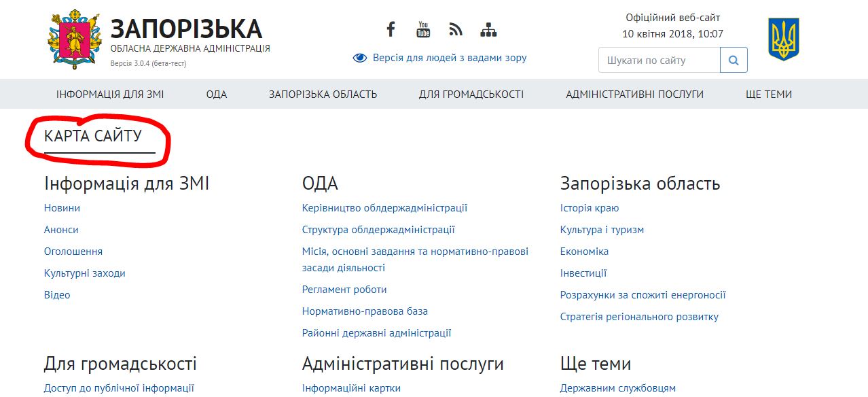Open the Facebook page icon
Screen dimensions: 868x397
coord(391,29)
